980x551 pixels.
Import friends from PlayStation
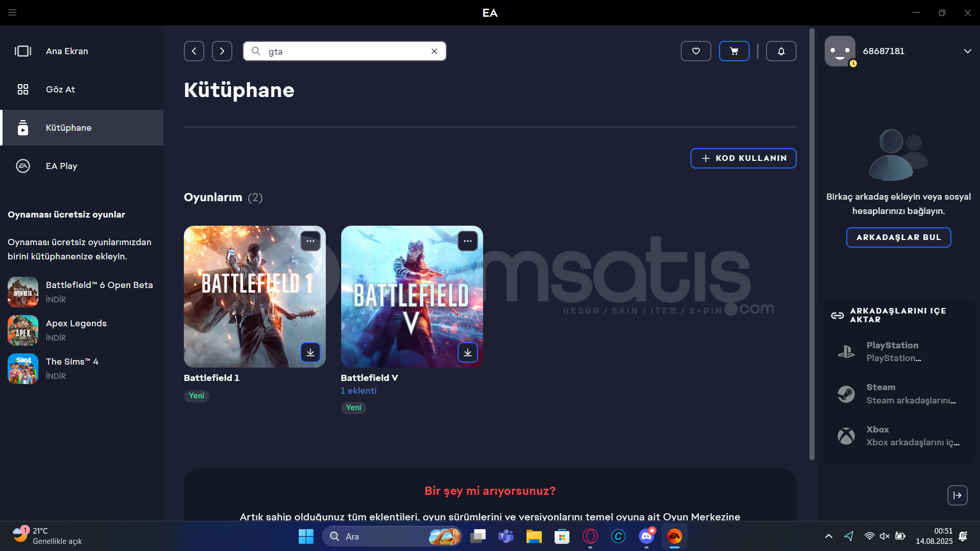898,352
